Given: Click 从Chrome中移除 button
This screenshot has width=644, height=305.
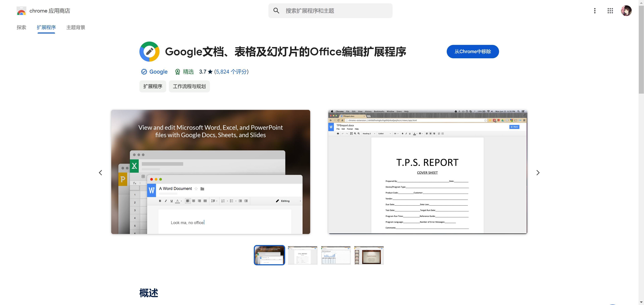Looking at the screenshot, I should coord(473,51).
